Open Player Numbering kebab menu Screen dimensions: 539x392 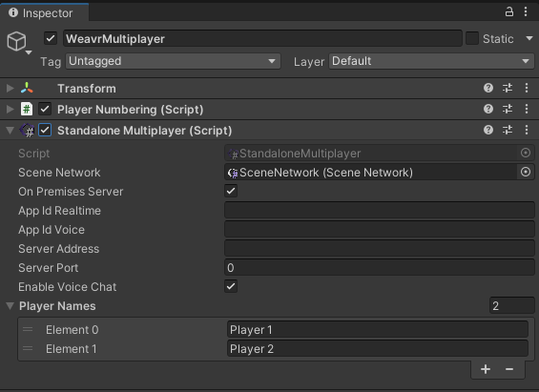coord(527,109)
